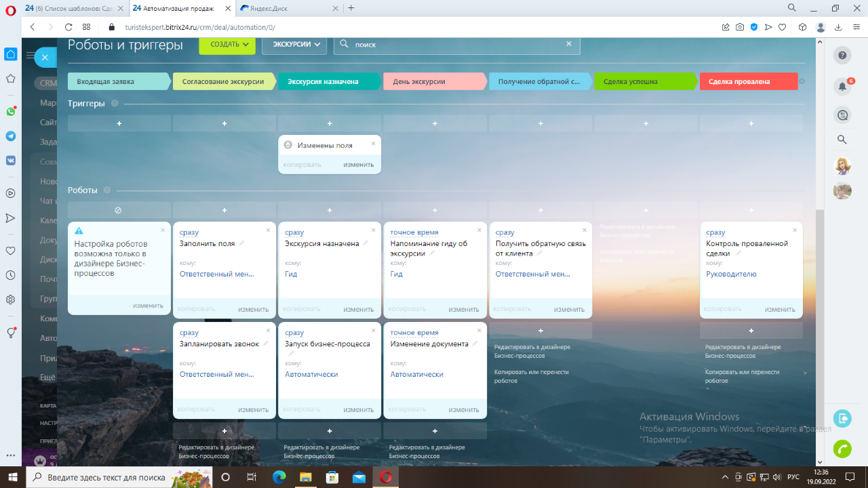Click изменить on Контроль проваленной сделки robot
Screen dimensions: 868x488
tap(780, 309)
